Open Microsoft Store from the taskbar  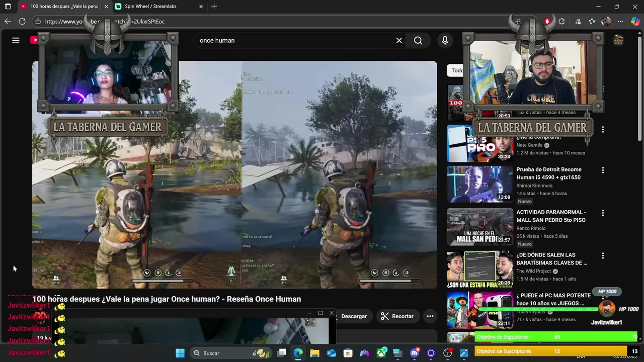coord(348,353)
